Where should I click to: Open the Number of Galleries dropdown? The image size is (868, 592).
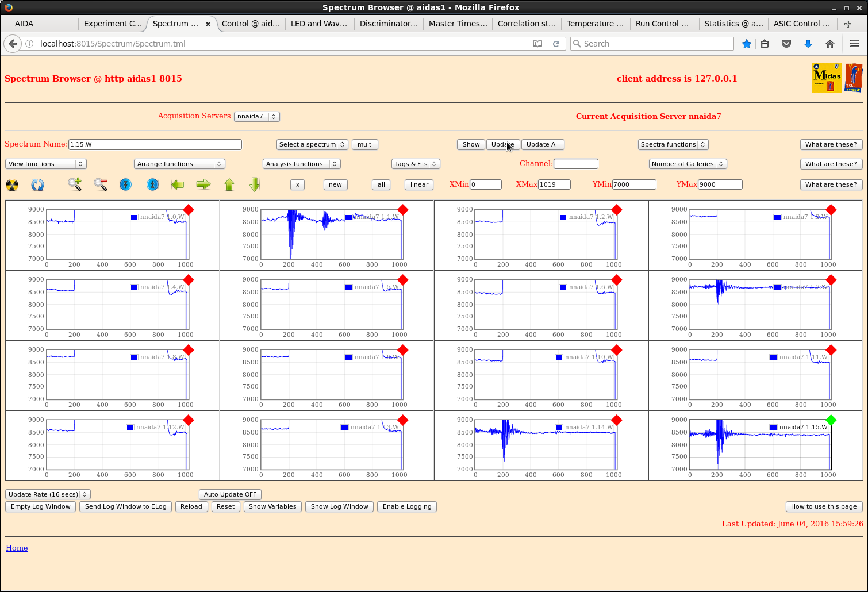pos(688,164)
